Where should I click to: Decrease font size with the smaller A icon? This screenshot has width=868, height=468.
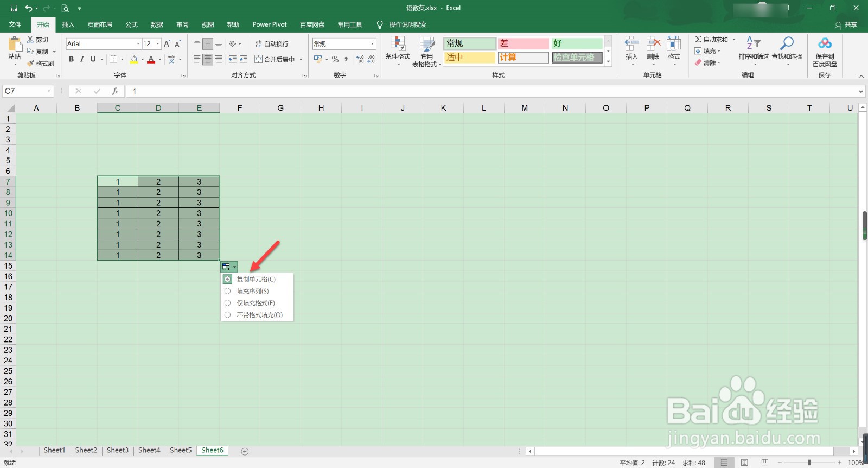pyautogui.click(x=177, y=43)
